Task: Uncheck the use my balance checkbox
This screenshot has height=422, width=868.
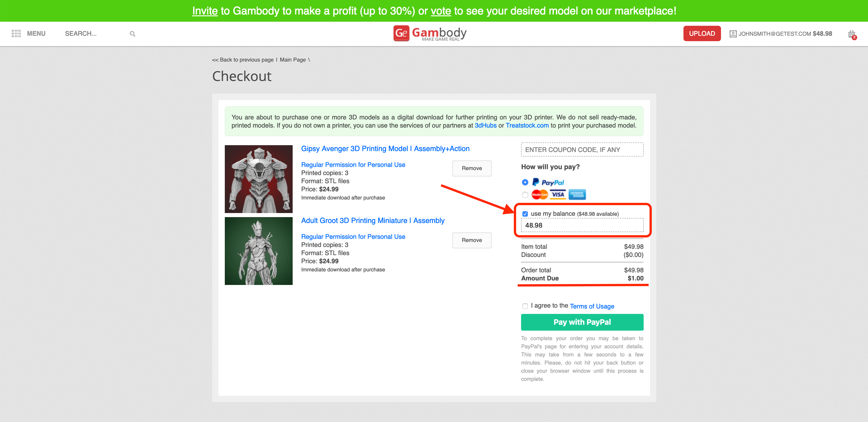Action: coord(525,214)
